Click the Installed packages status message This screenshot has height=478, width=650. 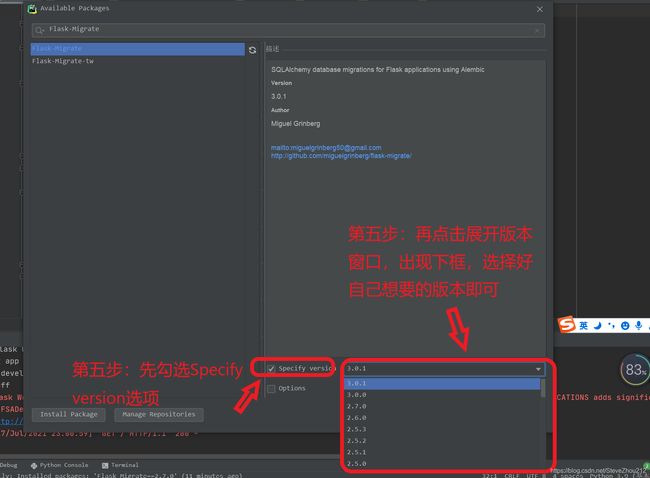121,475
